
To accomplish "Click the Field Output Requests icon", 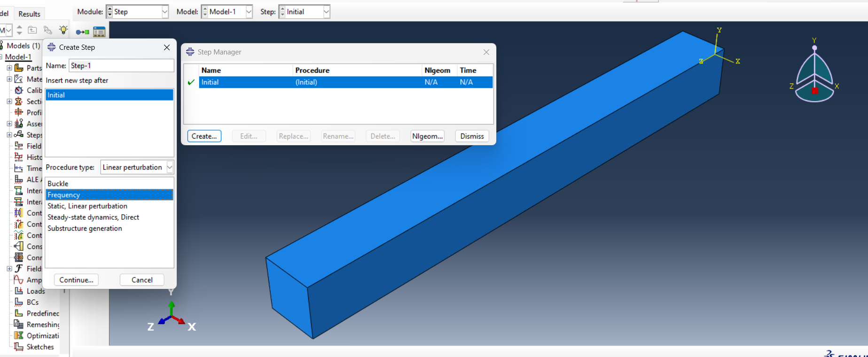I will pyautogui.click(x=19, y=146).
